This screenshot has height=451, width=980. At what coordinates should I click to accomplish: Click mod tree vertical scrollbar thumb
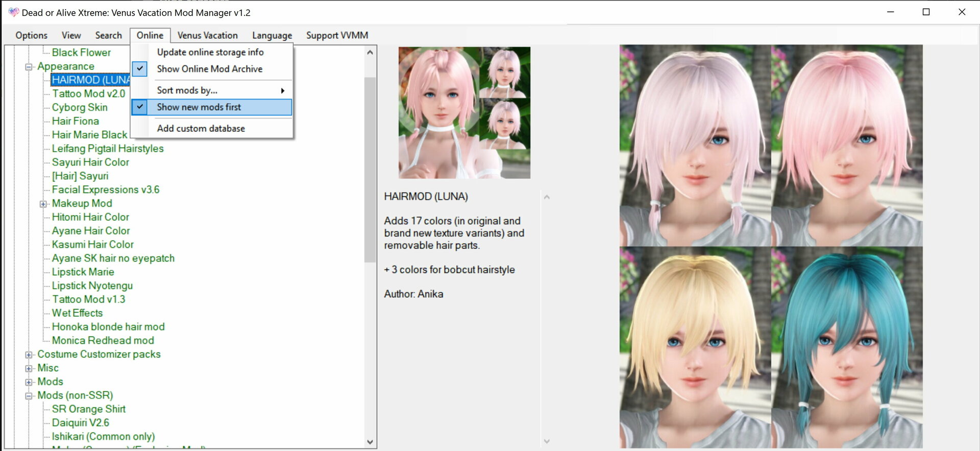[x=370, y=170]
